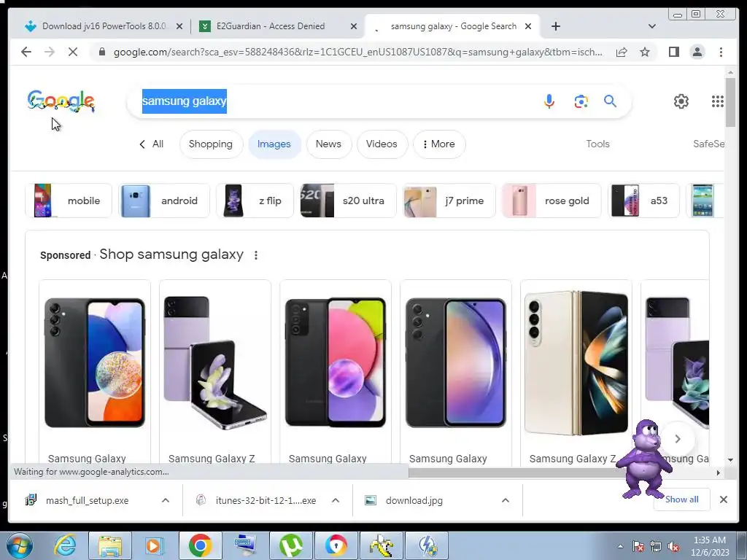This screenshot has height=560, width=747.
Task: Open the pink-wallpaper Samsung Galaxy product image
Action: tap(336, 362)
